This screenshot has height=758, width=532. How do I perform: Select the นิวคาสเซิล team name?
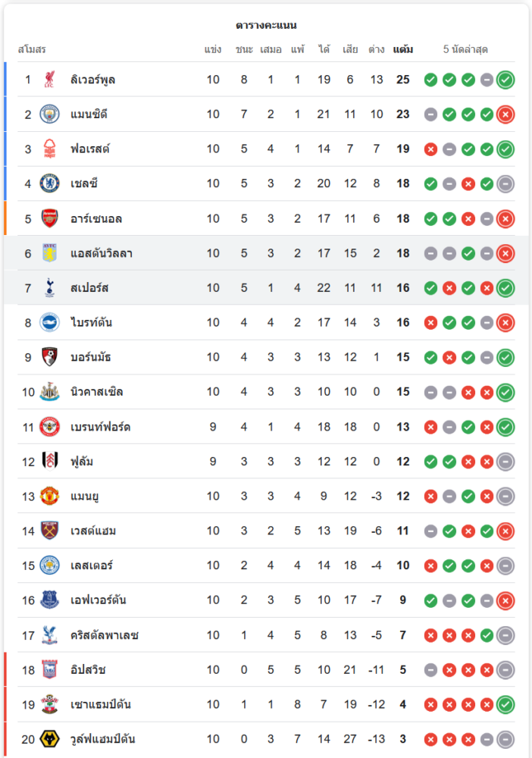click(97, 392)
